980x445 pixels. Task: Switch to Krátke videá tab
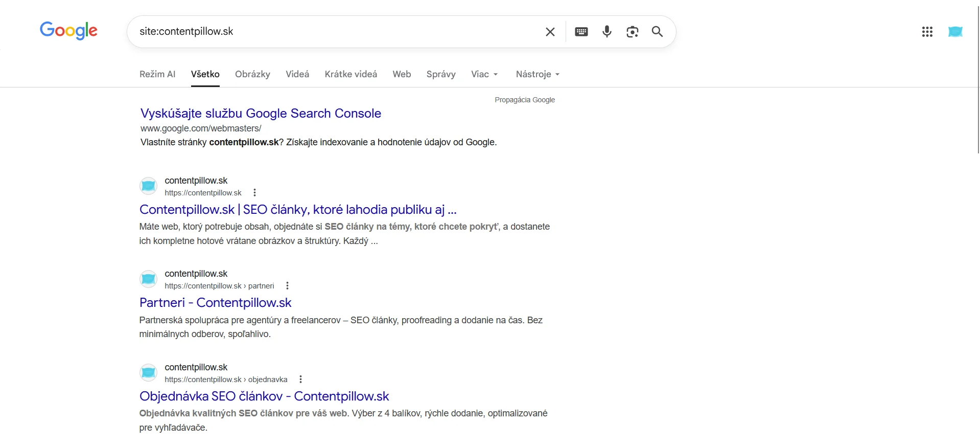pos(351,74)
